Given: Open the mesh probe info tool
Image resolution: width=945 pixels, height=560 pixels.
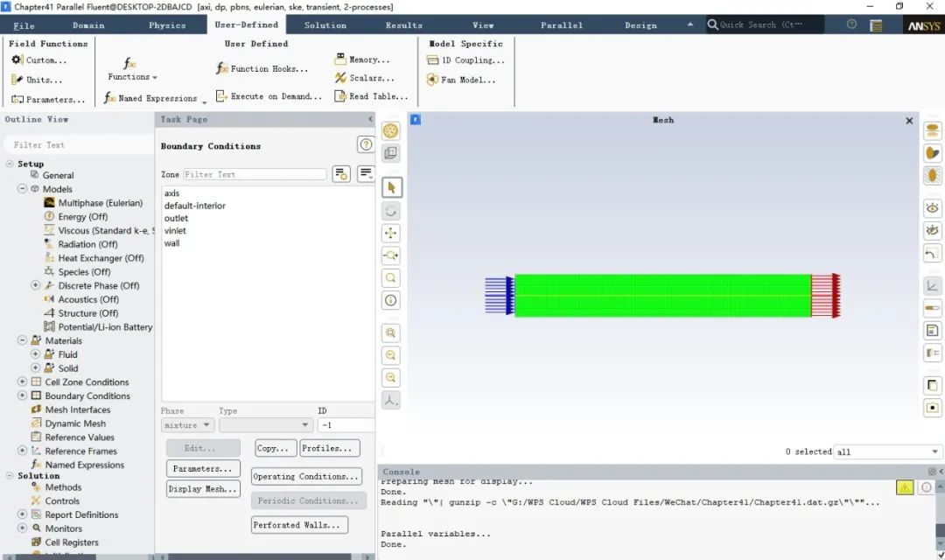Looking at the screenshot, I should click(x=391, y=300).
